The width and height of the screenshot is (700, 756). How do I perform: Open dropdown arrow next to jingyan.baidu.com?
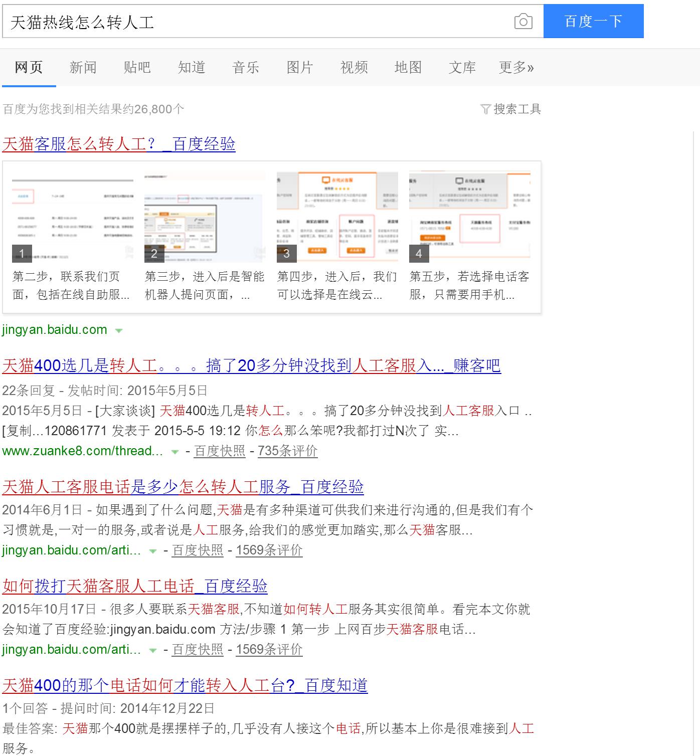(118, 330)
